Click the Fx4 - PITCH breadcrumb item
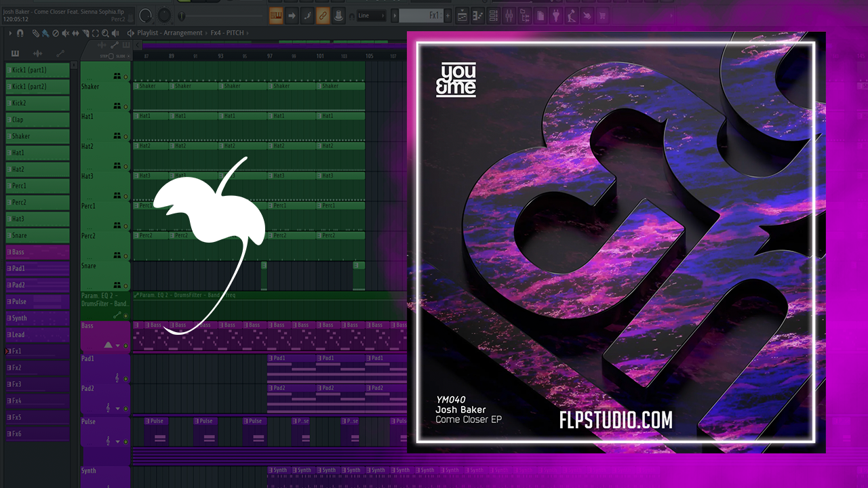 coord(227,33)
